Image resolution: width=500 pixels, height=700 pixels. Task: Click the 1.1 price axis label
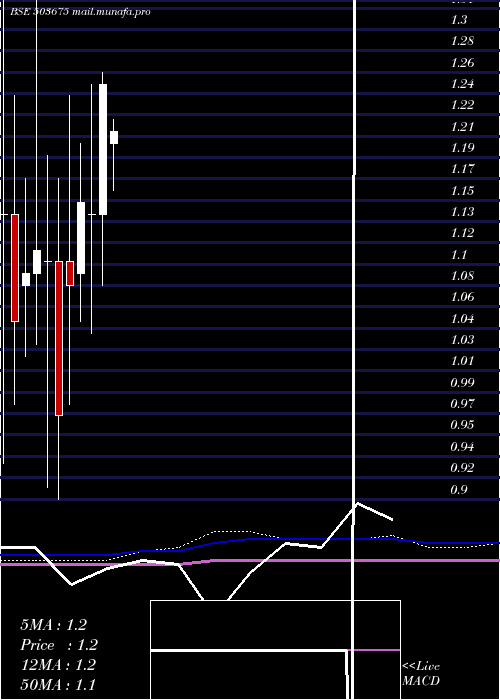(x=459, y=254)
